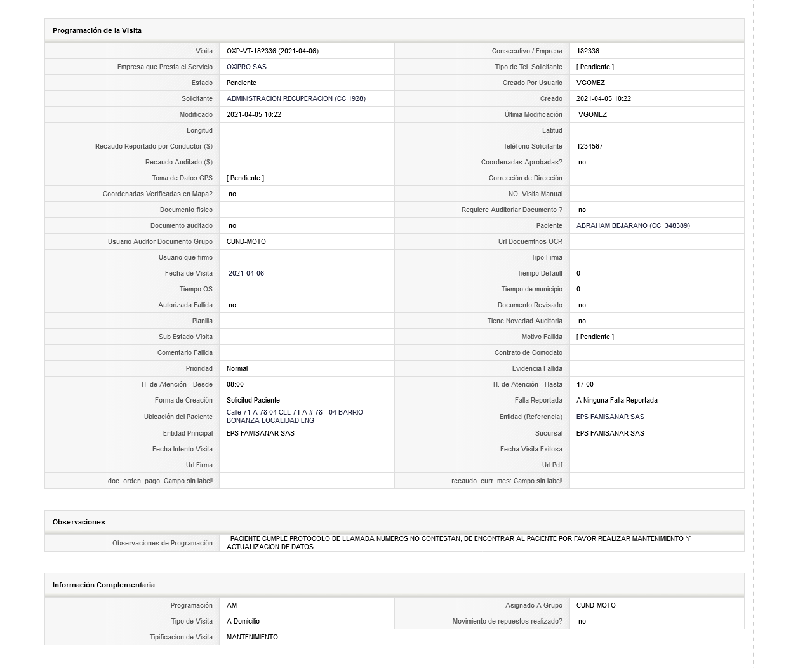
Task: Click the Prioridad value Normal
Action: (x=237, y=368)
